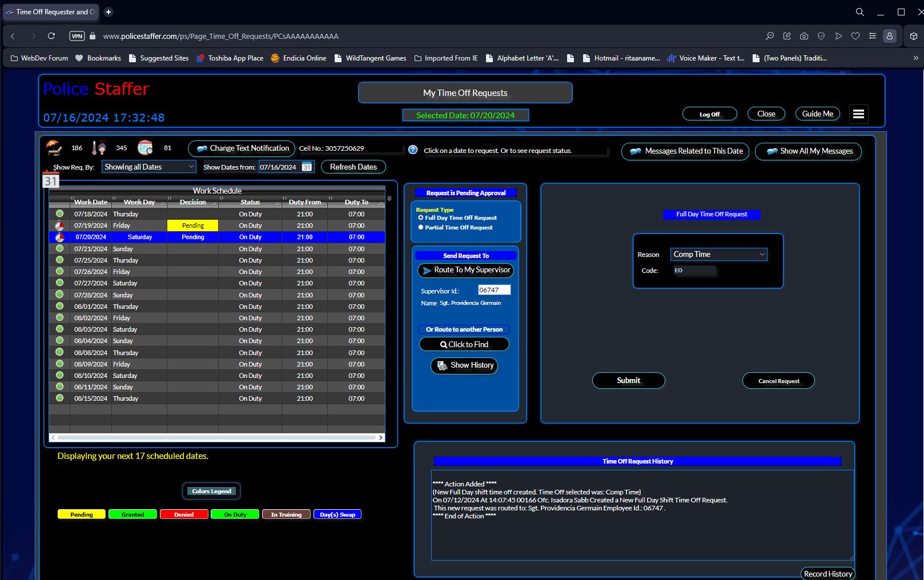Click horizontal scrollbar under work schedule

coord(217,437)
